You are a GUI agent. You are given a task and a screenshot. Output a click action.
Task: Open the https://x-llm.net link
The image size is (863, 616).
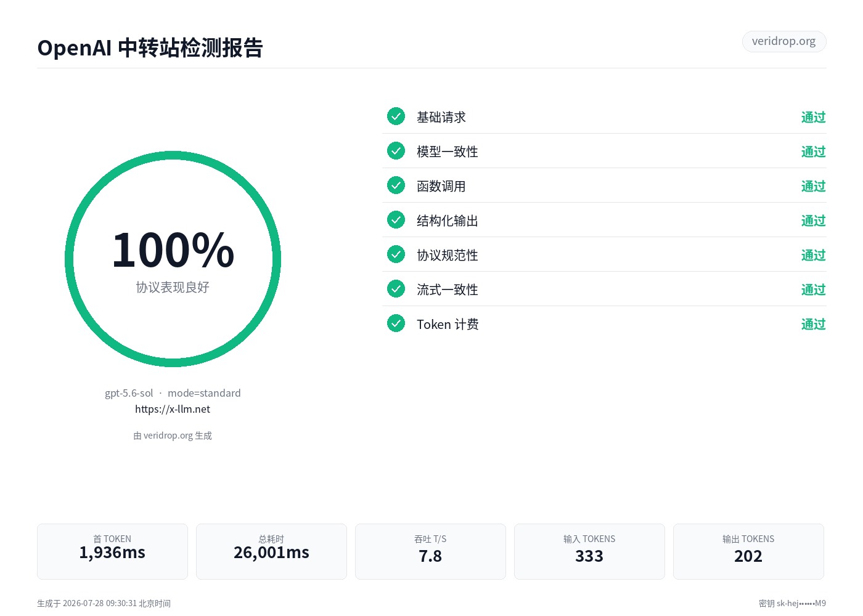(173, 409)
